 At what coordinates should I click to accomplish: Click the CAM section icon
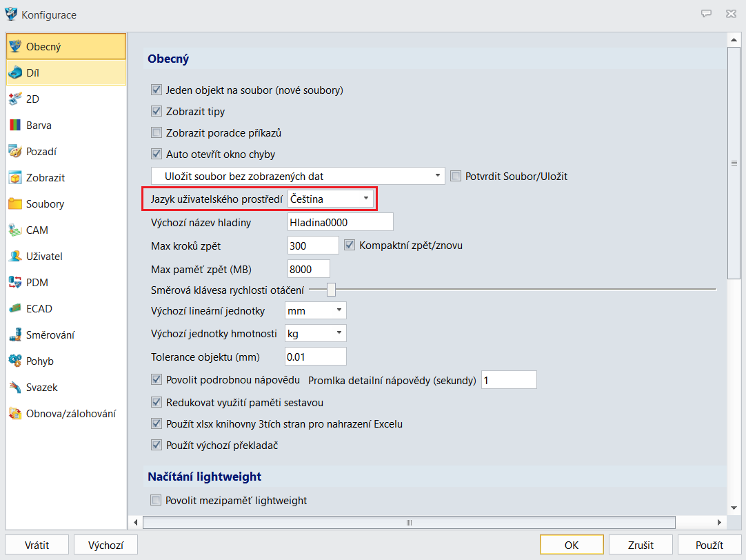pyautogui.click(x=15, y=230)
